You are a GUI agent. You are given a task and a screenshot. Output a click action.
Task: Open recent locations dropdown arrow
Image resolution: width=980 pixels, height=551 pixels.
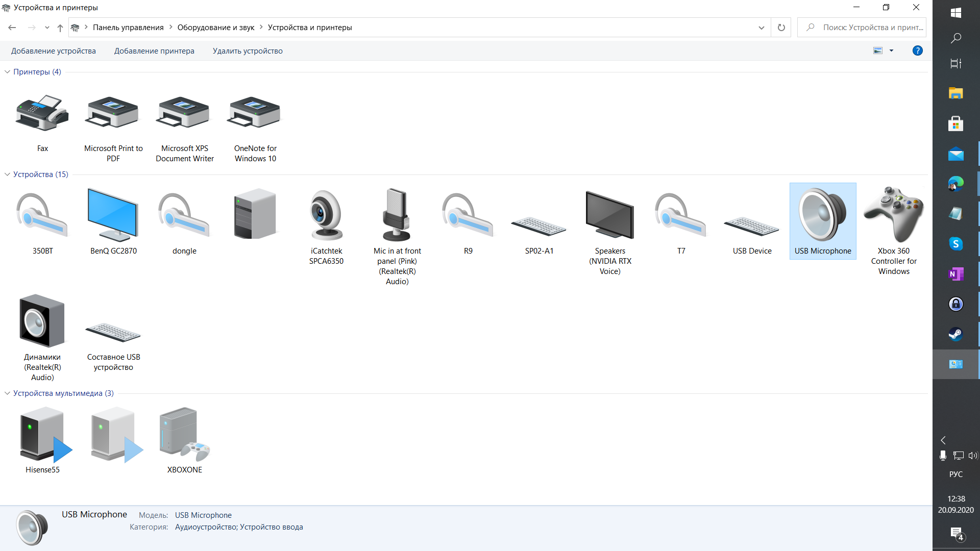tap(47, 28)
